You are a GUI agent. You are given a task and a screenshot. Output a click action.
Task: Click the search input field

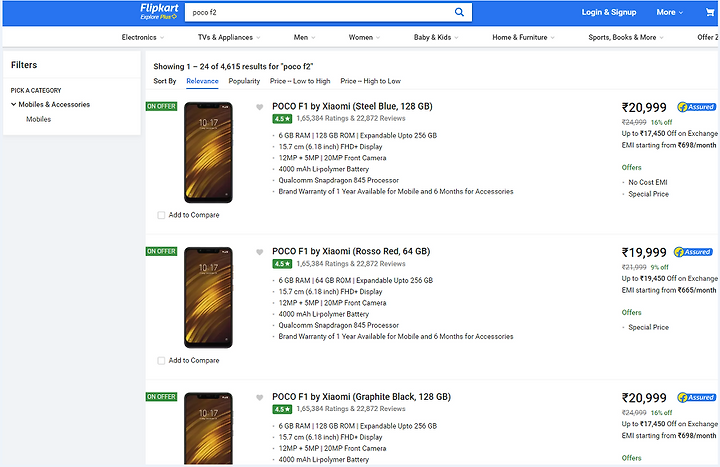pyautogui.click(x=319, y=12)
